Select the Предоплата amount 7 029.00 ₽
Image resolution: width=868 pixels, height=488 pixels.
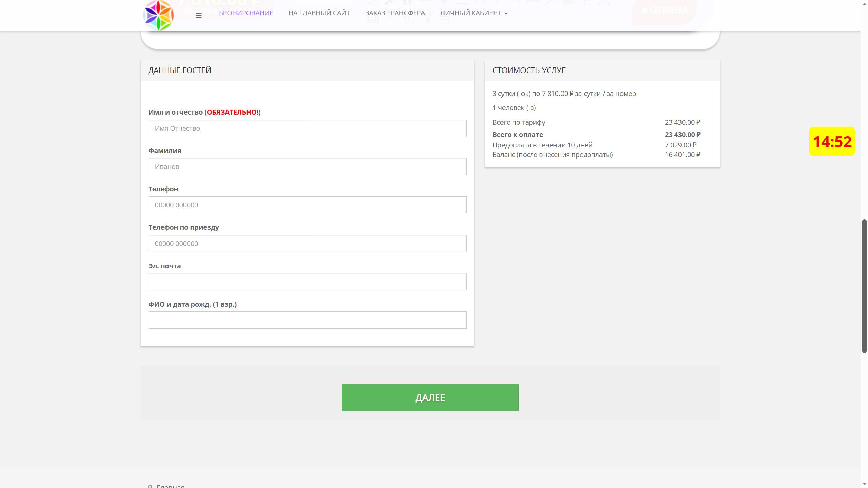tap(680, 145)
